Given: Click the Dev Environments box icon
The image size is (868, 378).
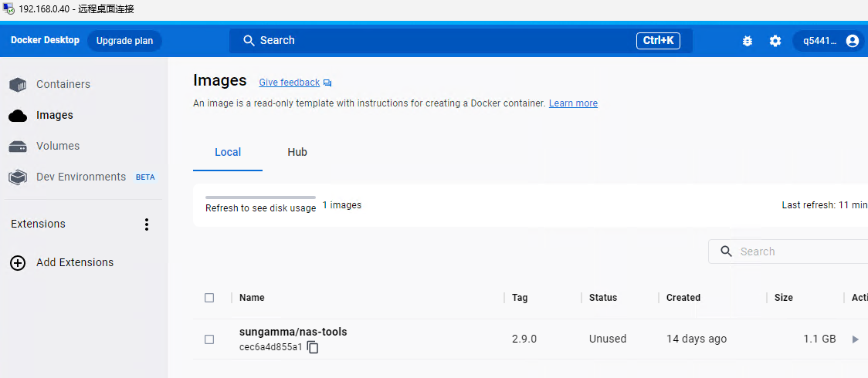Looking at the screenshot, I should pos(18,177).
